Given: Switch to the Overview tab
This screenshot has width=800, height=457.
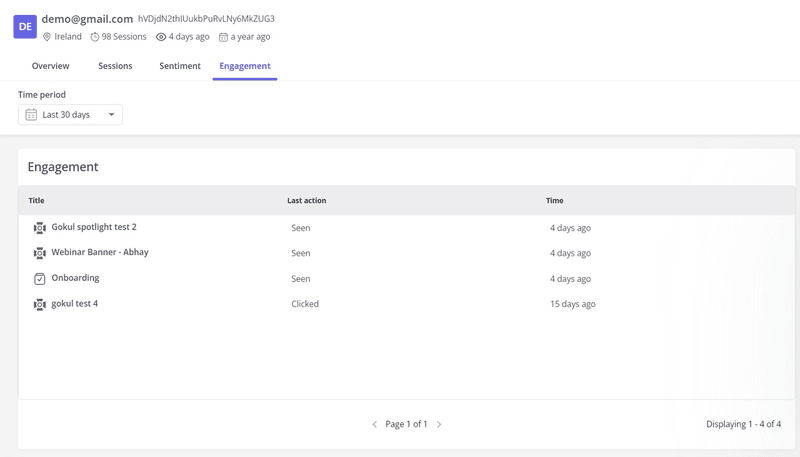Looking at the screenshot, I should coord(50,66).
